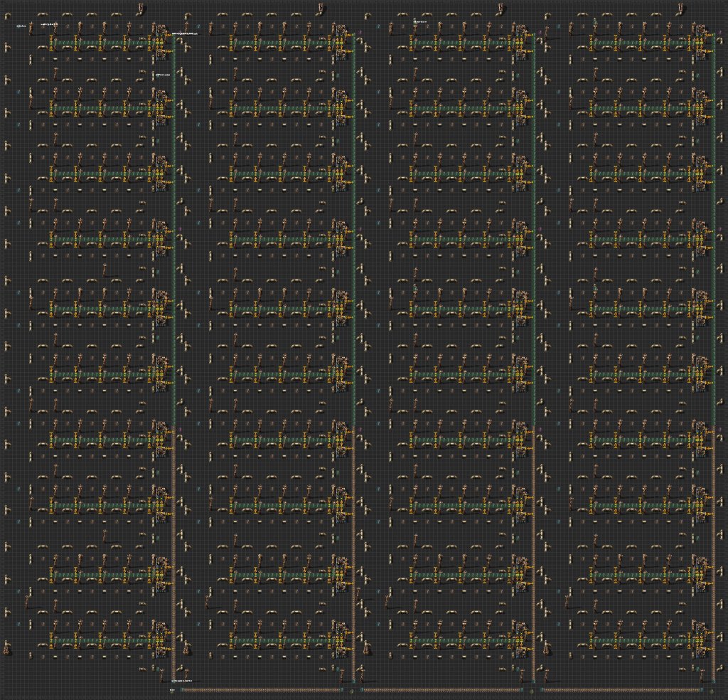Click the brown vertical belt line in the lower second column
Image resolution: width=728 pixels, height=700 pixels.
[x=354, y=553]
